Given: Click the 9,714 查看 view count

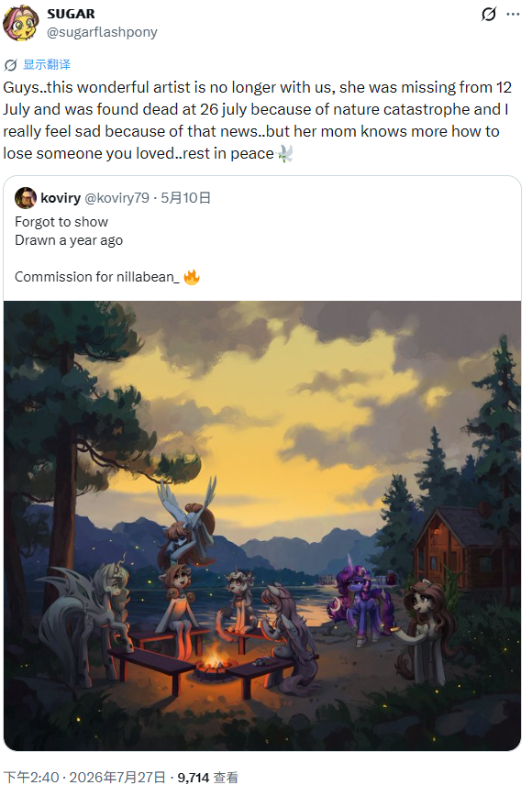Looking at the screenshot, I should tap(207, 777).
